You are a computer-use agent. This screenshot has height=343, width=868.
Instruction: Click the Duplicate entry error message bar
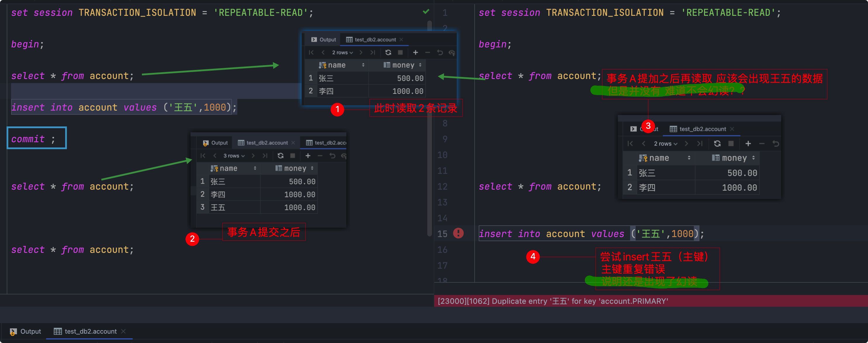pyautogui.click(x=553, y=301)
